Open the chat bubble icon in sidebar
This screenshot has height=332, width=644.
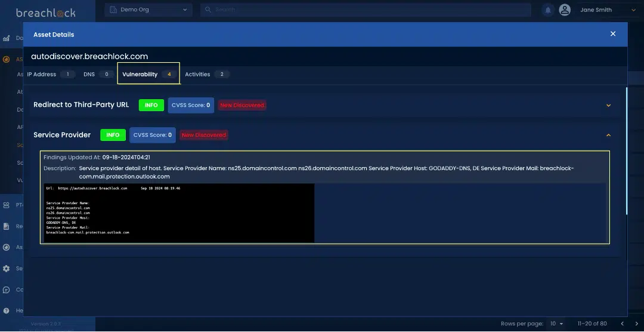(6, 290)
